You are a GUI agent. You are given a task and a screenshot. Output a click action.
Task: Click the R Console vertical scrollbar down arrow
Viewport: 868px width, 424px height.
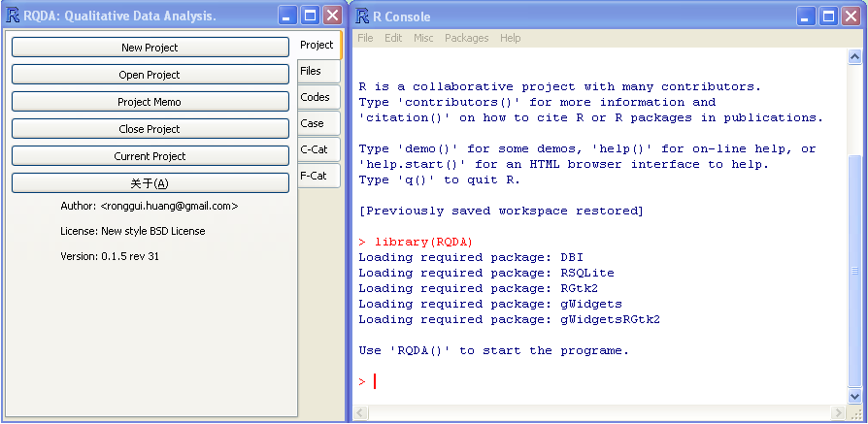(854, 396)
